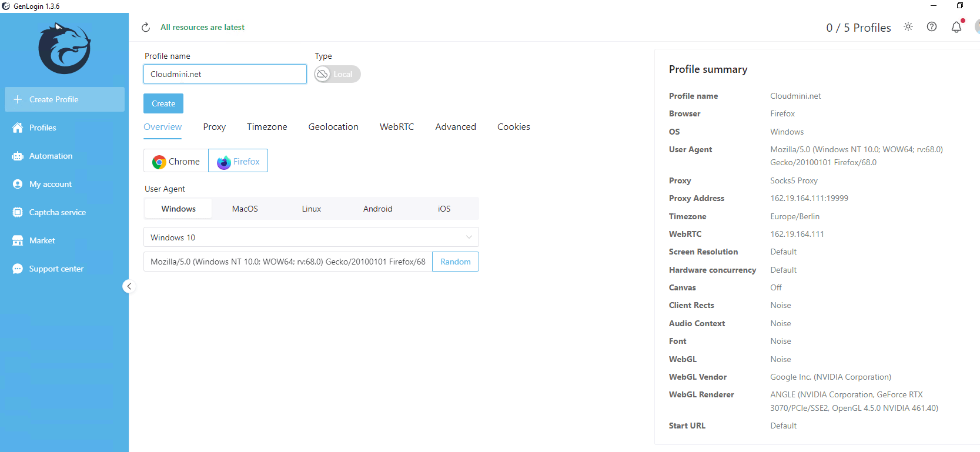This screenshot has height=452, width=980.
Task: Click the Canvas Off value
Action: click(776, 287)
